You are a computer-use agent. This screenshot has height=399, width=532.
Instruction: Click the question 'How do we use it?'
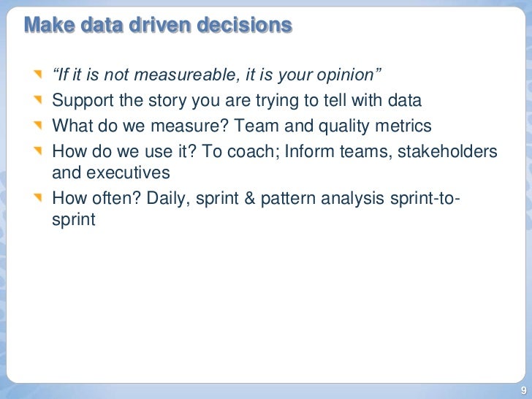click(x=124, y=151)
